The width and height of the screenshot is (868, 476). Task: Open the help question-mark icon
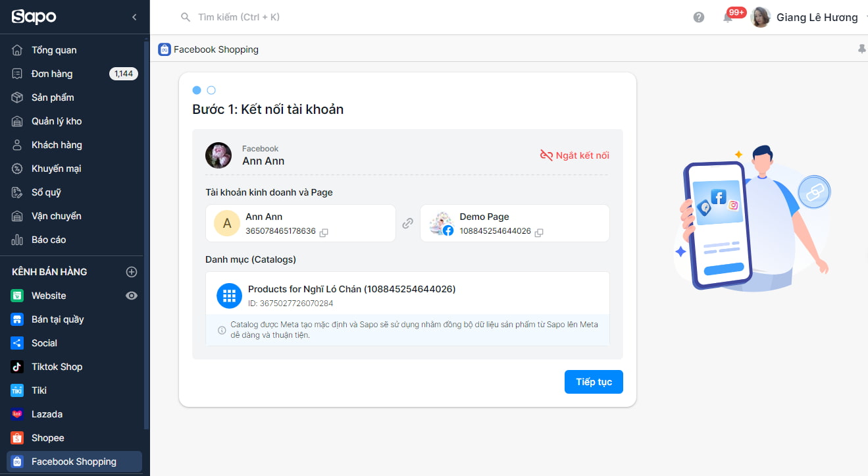tap(698, 16)
